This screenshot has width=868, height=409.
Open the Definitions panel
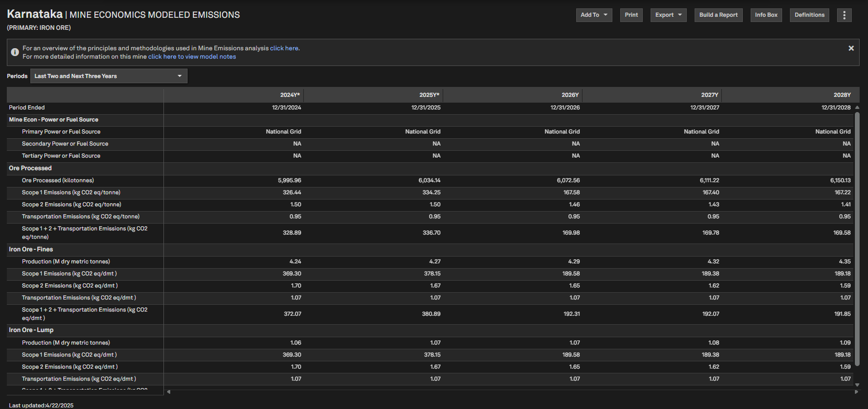[x=809, y=15]
